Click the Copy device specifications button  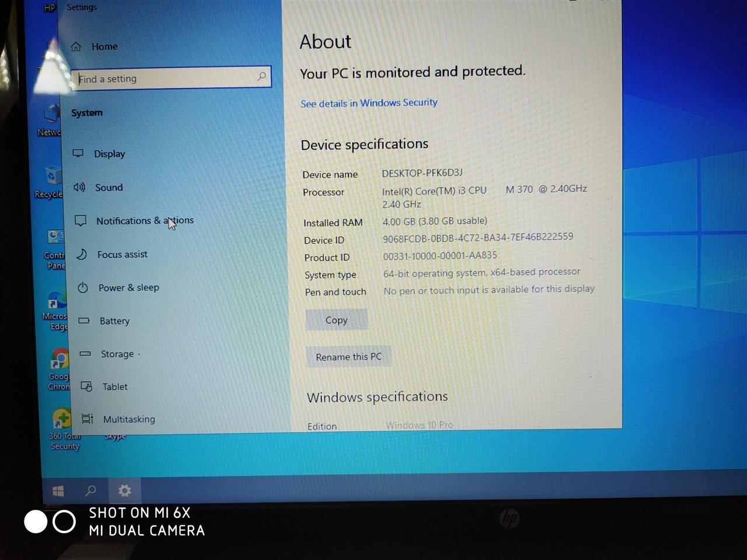click(337, 320)
